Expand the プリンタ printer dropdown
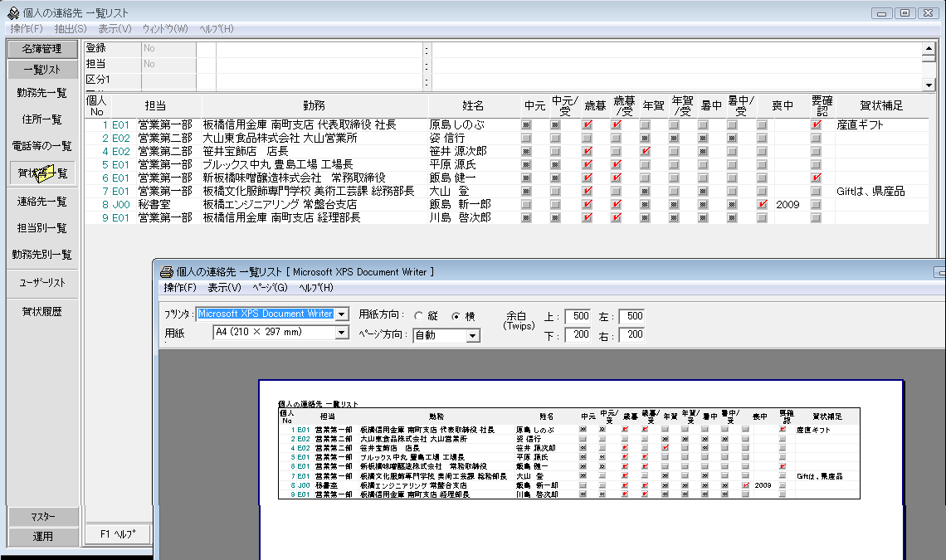Screen dimensions: 946x560 [342, 314]
